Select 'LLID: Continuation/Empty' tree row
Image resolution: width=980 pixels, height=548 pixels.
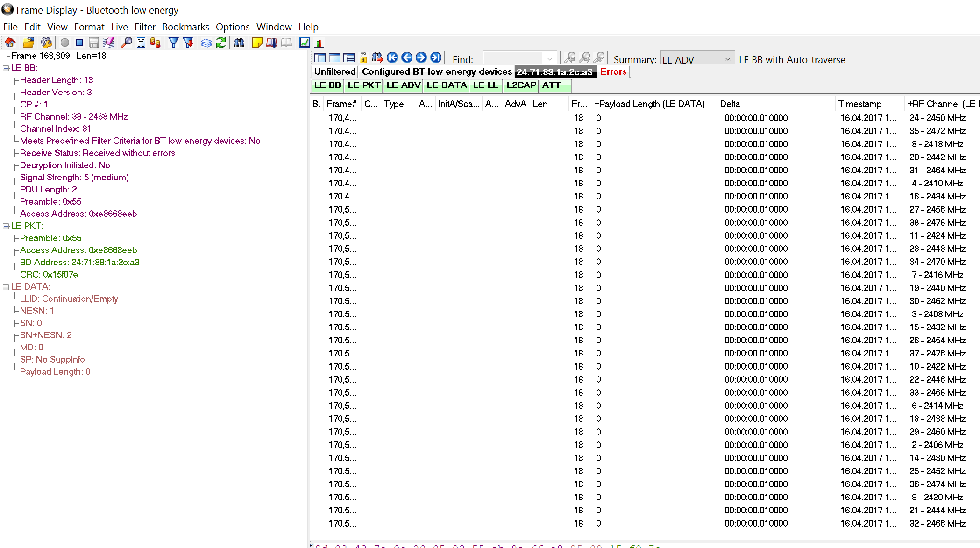pos(69,299)
